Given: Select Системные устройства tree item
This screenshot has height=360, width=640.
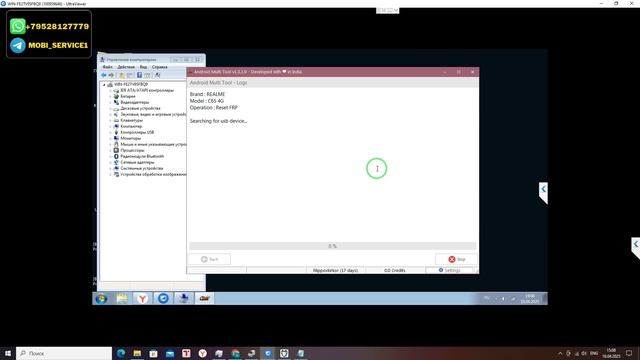Looking at the screenshot, I should pos(142,168).
